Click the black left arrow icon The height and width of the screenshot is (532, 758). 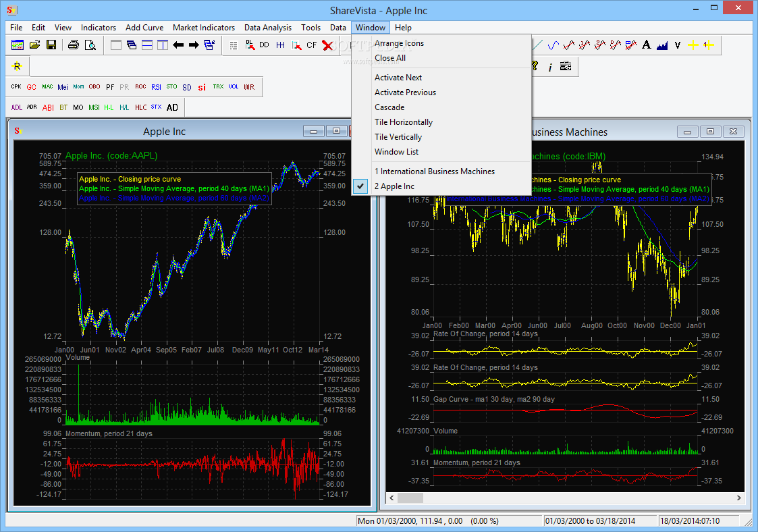pos(178,45)
